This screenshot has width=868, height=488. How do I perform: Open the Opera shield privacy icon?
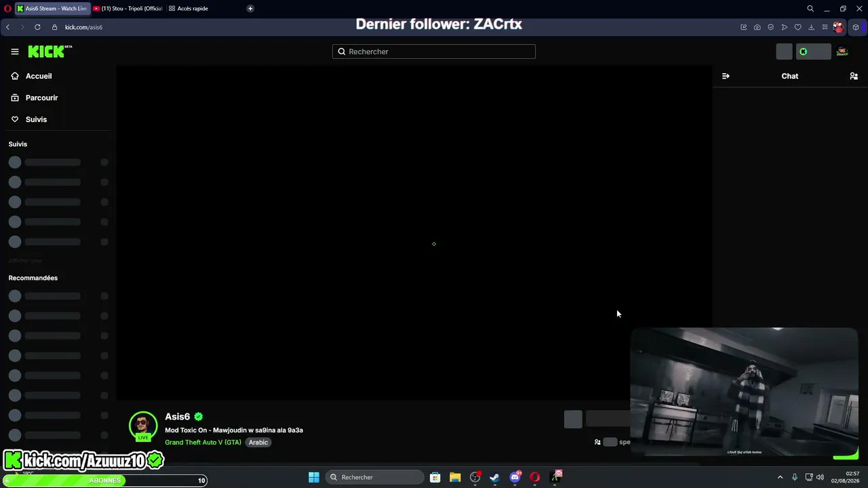click(771, 27)
